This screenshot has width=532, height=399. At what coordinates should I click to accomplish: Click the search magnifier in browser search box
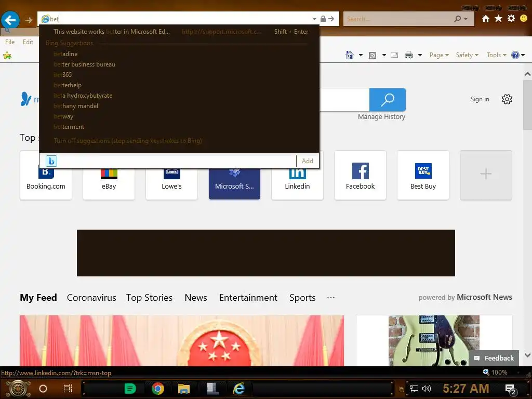tap(457, 19)
